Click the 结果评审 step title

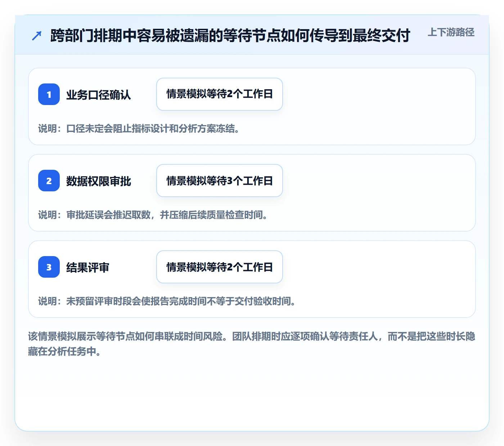[x=88, y=267]
